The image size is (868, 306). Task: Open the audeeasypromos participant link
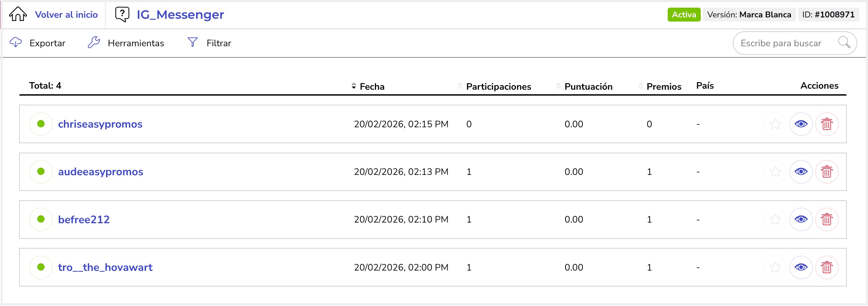pos(101,172)
